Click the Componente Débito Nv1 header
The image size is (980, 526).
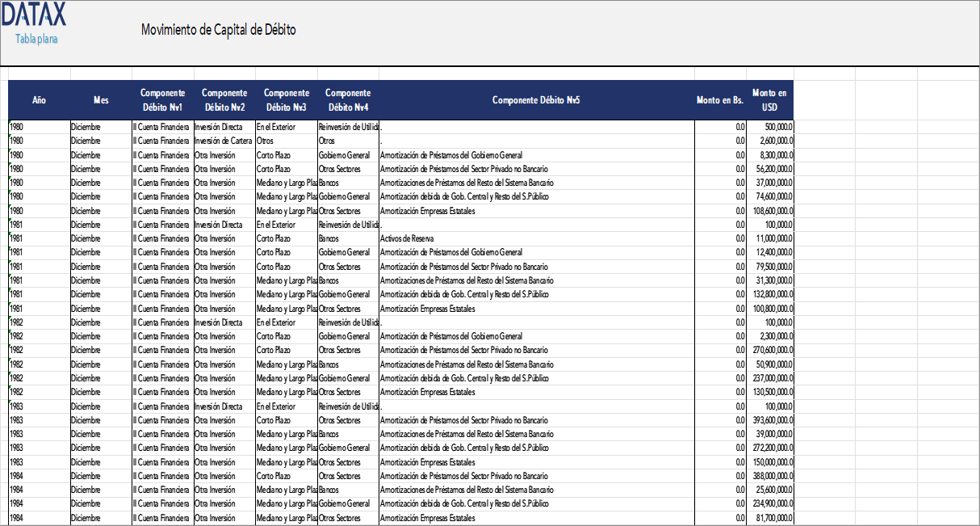coord(162,100)
